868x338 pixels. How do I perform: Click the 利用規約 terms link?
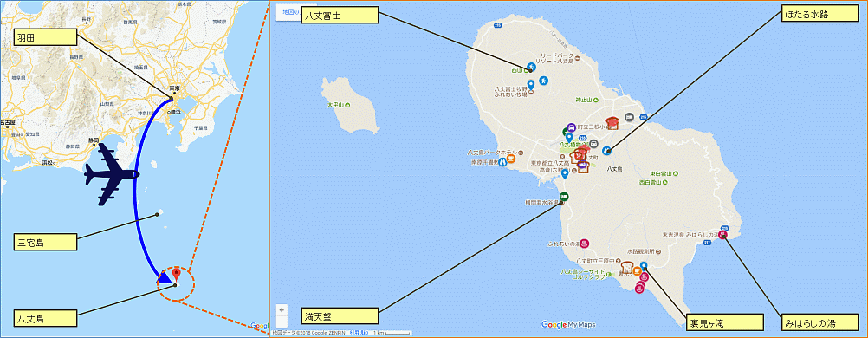[x=358, y=333]
